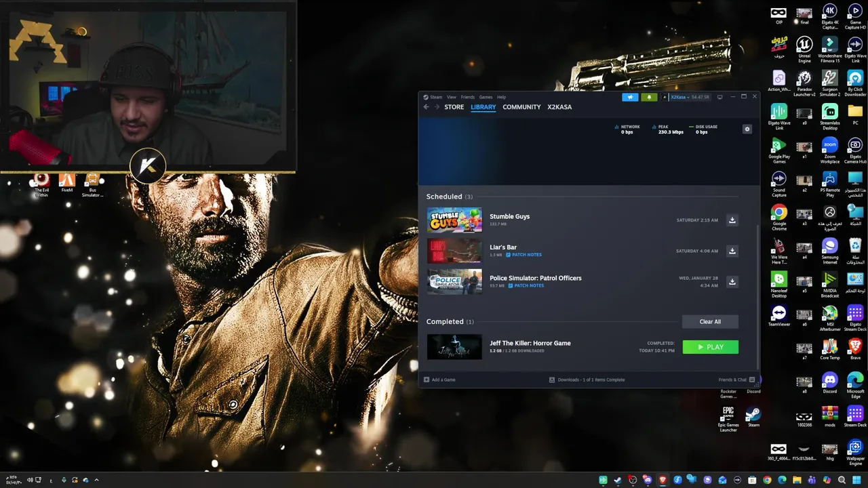This screenshot has height=488, width=868.
Task: Open Steam notifications bell button
Action: tap(649, 97)
